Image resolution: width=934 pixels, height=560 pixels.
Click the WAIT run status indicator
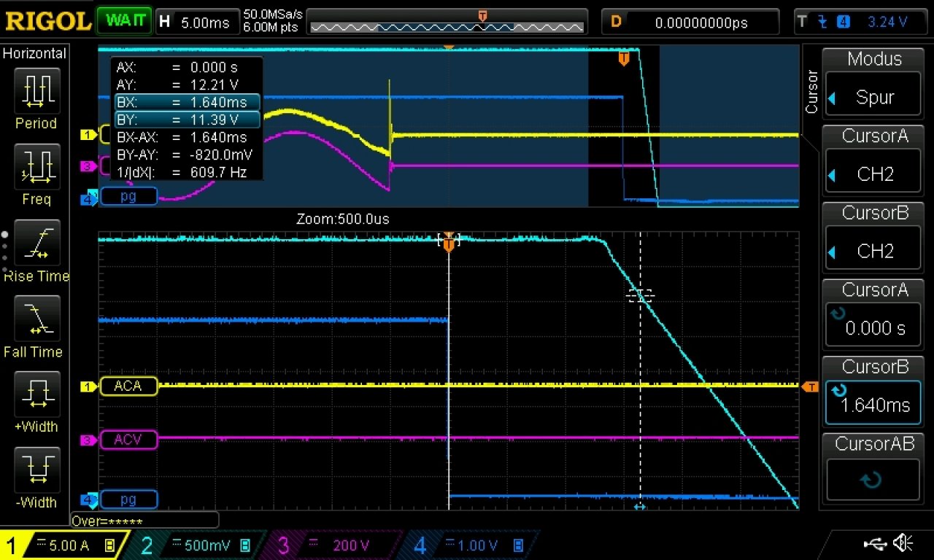[x=125, y=20]
